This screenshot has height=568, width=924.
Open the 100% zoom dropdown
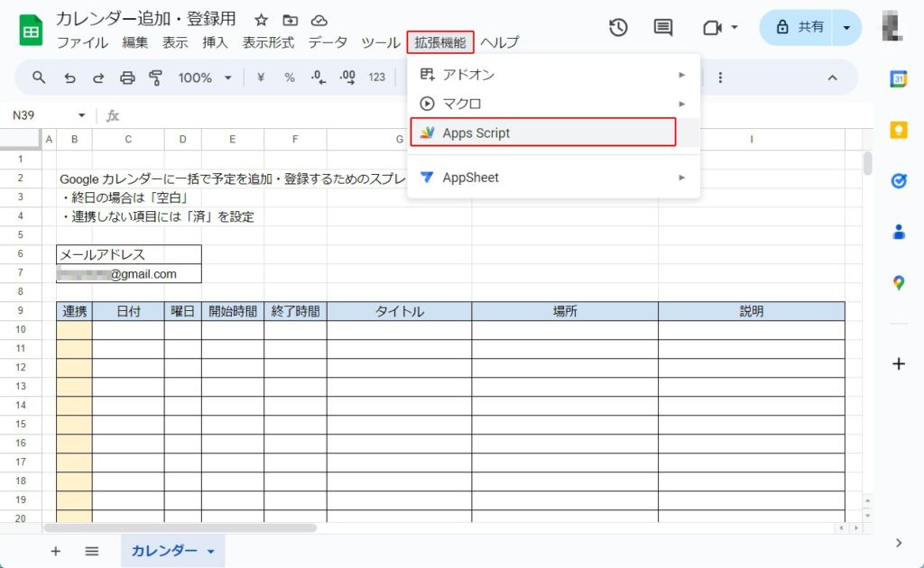pyautogui.click(x=205, y=78)
